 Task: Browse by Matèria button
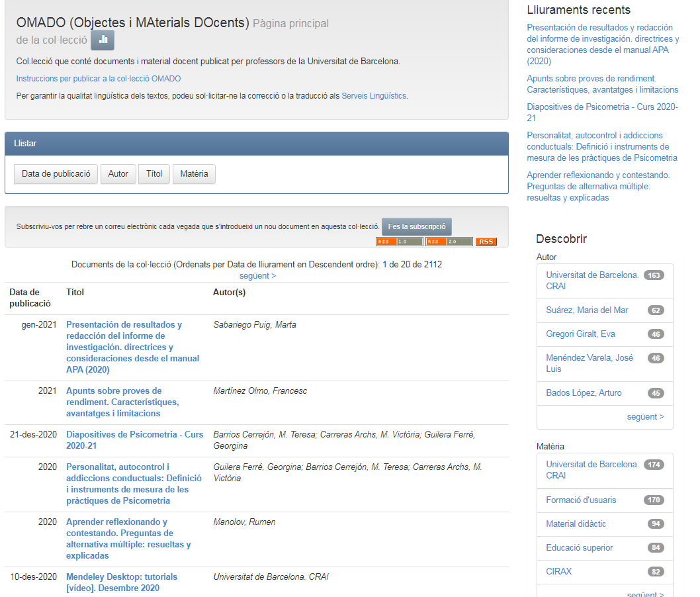194,174
